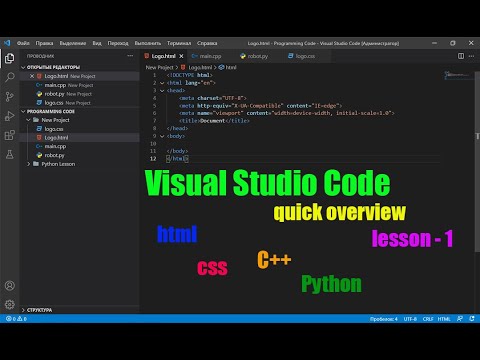
Task: Change encoding via UTF-8 status item
Action: [x=410, y=319]
